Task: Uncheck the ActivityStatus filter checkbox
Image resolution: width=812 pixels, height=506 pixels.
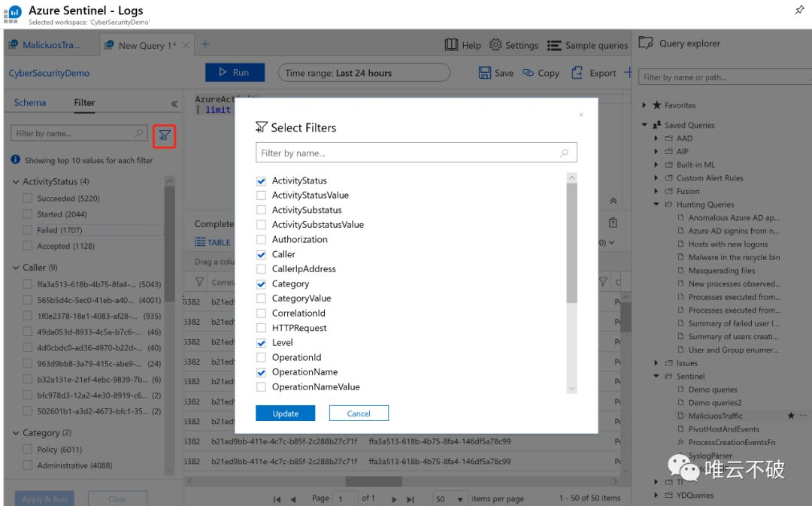Action: click(x=261, y=180)
